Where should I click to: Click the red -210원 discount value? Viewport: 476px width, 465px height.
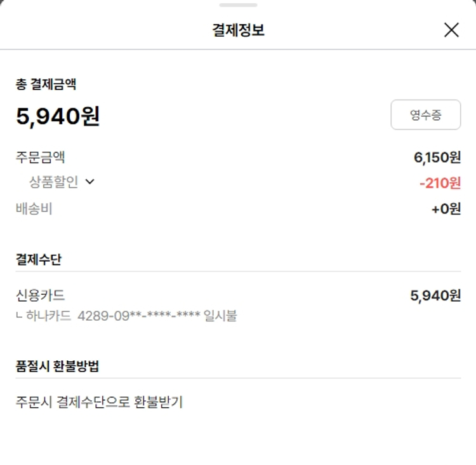[440, 184]
